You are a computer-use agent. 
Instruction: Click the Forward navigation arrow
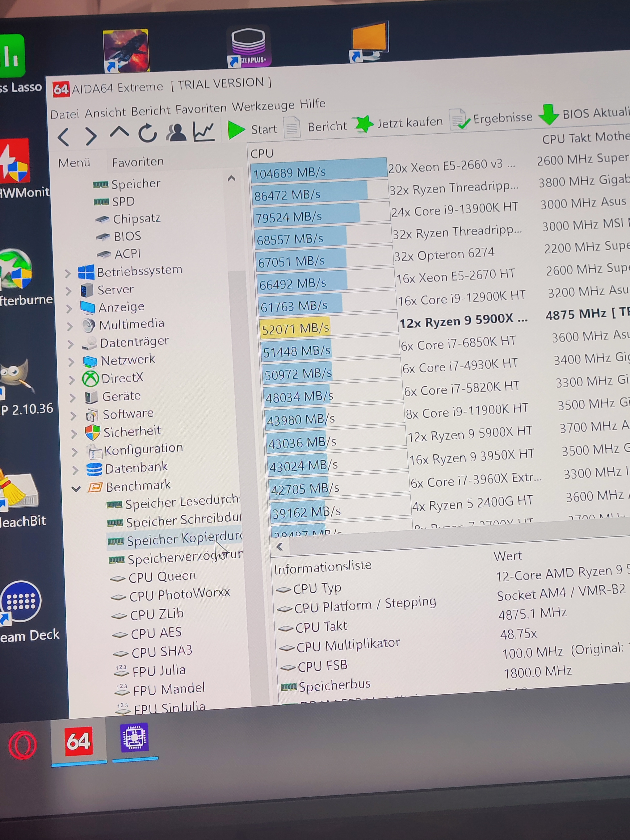[x=91, y=136]
